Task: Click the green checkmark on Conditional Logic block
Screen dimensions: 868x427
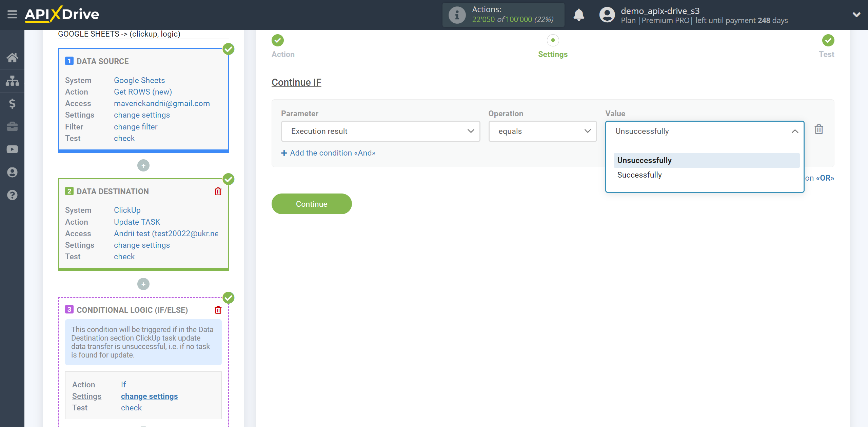Action: [229, 298]
